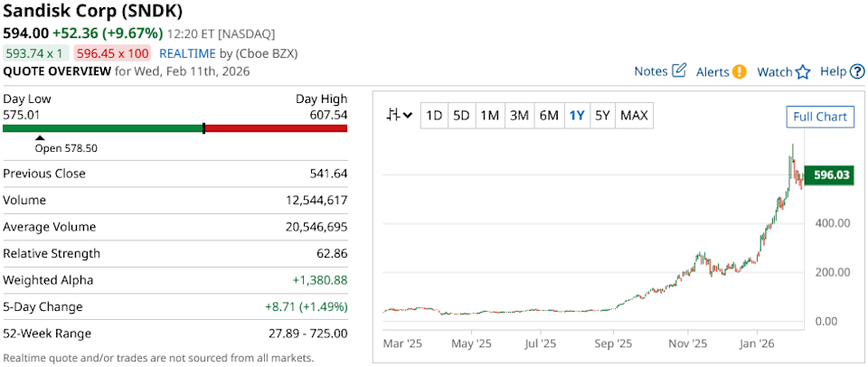Click the REALTIME quote link
The height and width of the screenshot is (367, 868).
click(x=190, y=53)
